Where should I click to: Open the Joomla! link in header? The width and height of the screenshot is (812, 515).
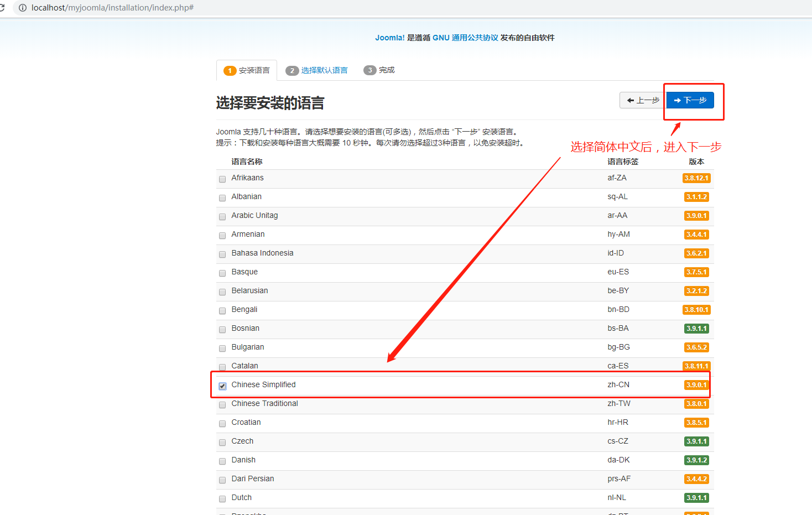(390, 38)
